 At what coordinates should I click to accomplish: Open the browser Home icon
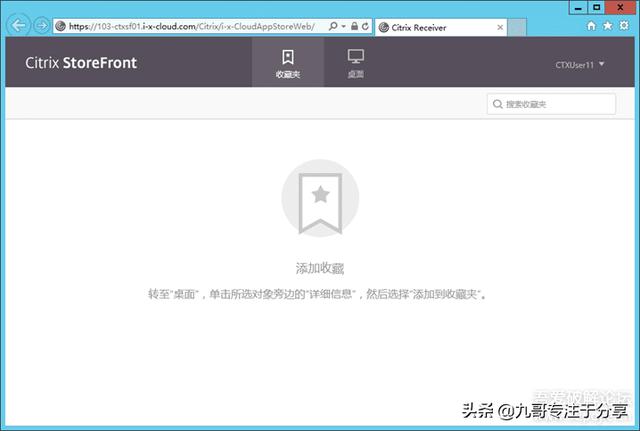point(593,26)
